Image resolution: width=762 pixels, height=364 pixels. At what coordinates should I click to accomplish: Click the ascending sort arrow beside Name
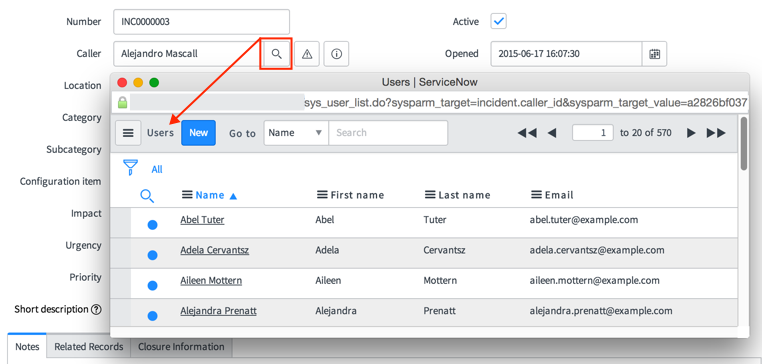click(233, 196)
